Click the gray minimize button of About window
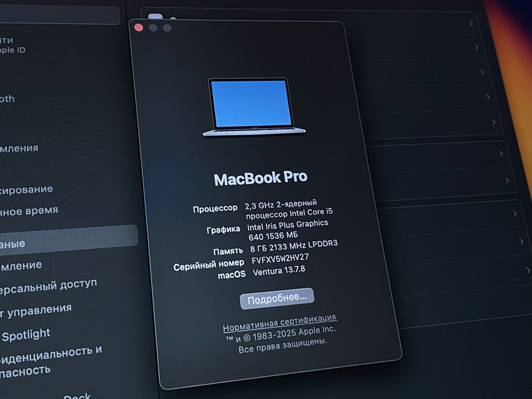The image size is (532, 399). click(x=153, y=27)
